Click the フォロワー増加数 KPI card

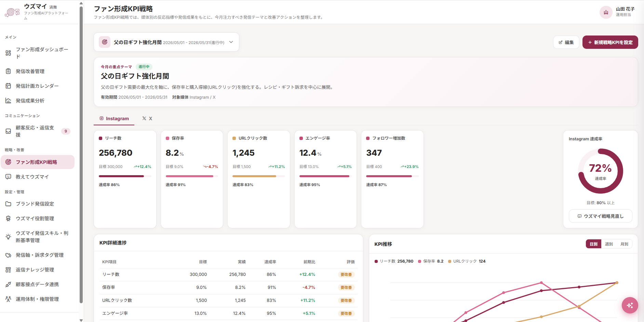[x=392, y=179]
